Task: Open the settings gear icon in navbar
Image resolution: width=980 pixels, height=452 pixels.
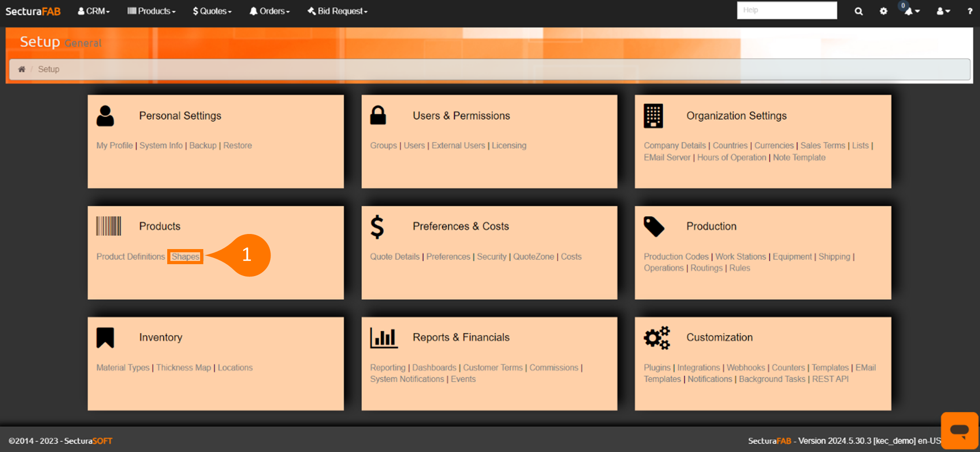Action: 884,11
